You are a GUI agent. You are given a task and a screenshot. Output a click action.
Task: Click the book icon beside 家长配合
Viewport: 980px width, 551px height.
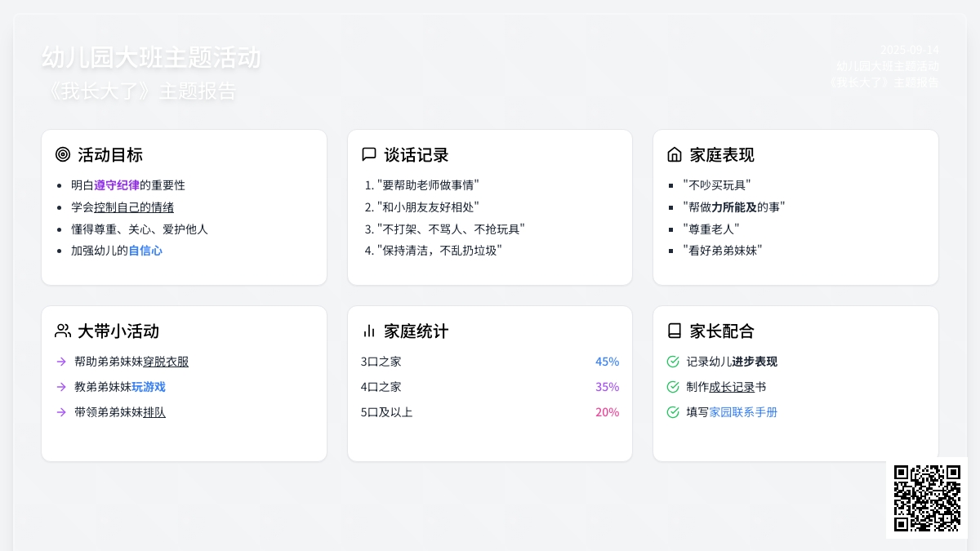point(675,331)
